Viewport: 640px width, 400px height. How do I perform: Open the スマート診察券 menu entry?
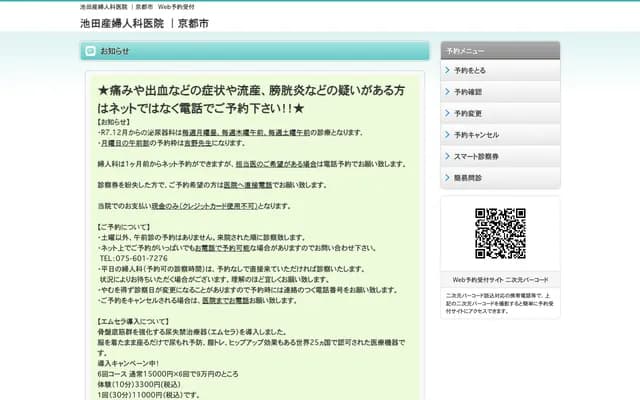click(476, 156)
